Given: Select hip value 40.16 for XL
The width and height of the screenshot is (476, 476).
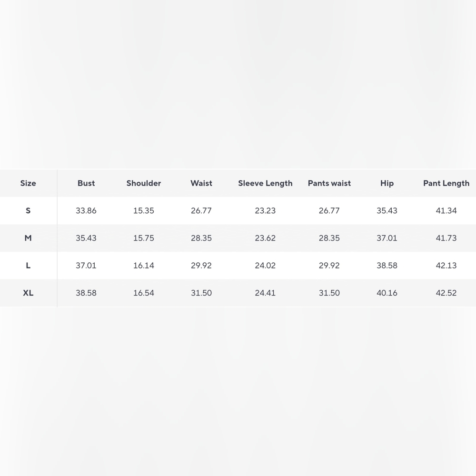Looking at the screenshot, I should tap(387, 293).
